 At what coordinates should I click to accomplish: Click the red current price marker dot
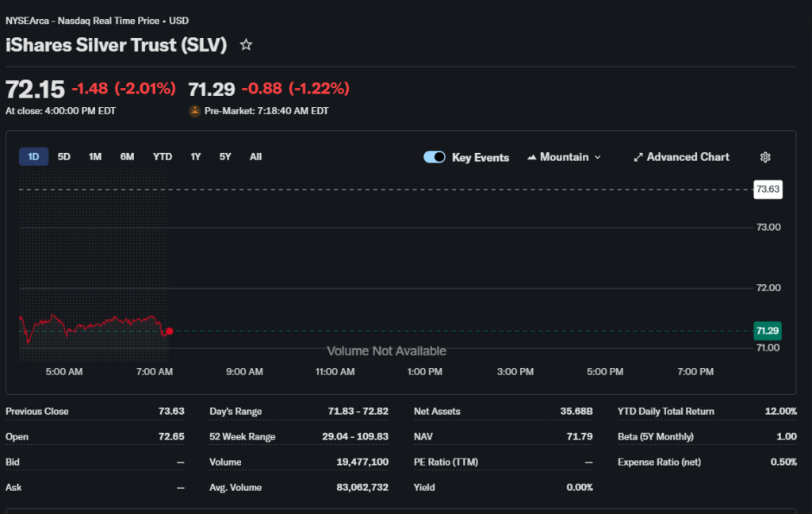[x=169, y=331]
